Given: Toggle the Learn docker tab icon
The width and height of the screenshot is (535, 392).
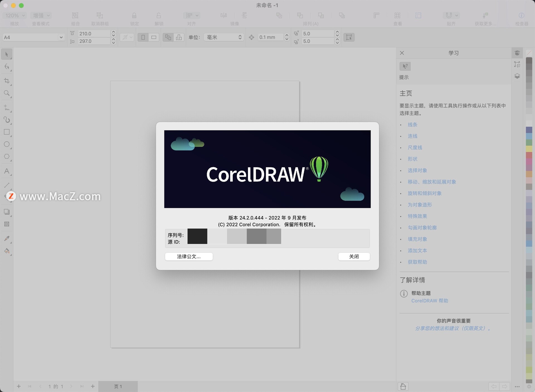Looking at the screenshot, I should [517, 53].
